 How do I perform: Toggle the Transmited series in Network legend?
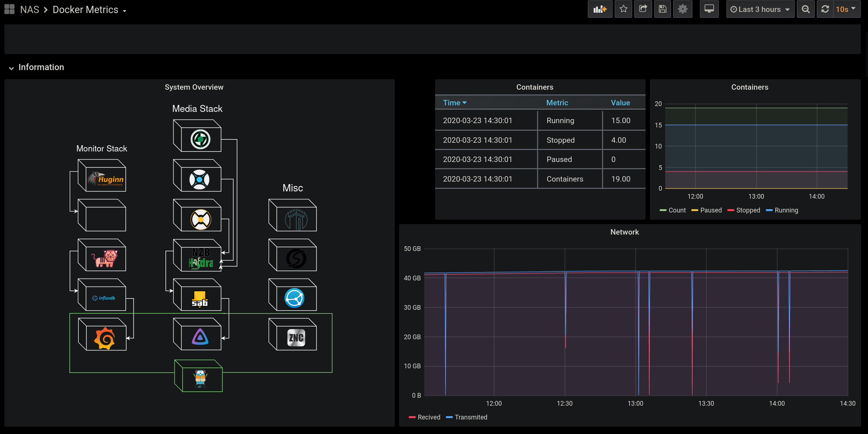(x=471, y=417)
